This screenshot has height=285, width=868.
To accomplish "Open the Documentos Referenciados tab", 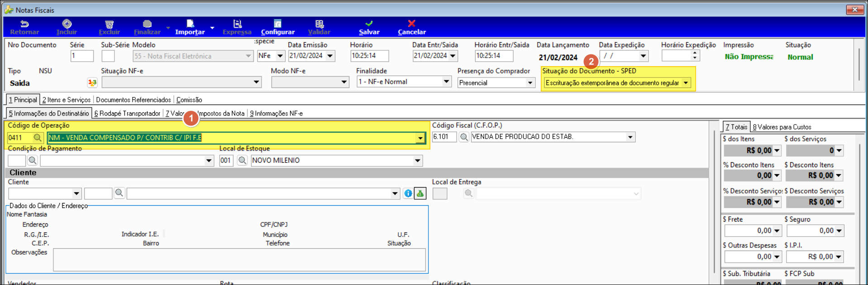I will 134,100.
